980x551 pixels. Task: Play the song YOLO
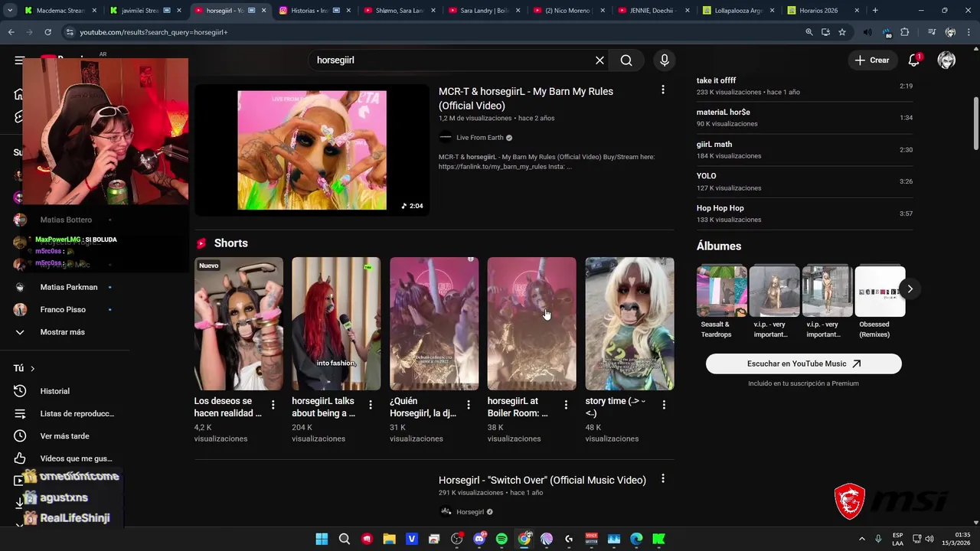[804, 181]
